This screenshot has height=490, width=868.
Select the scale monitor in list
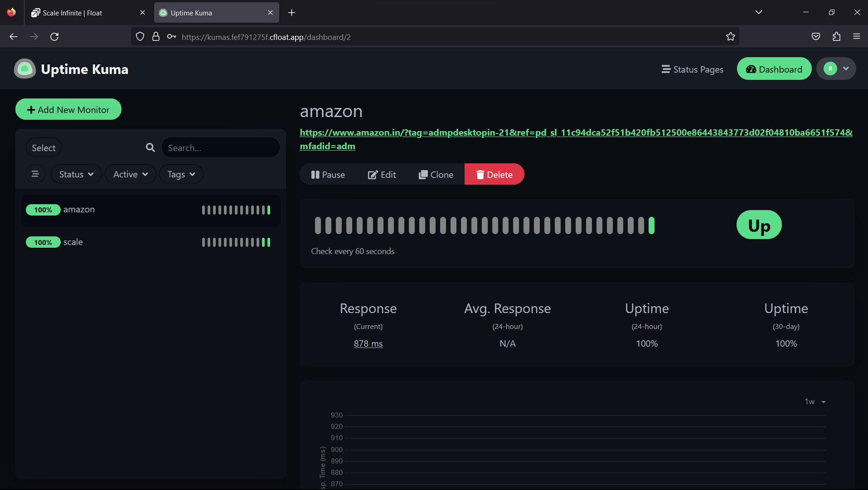coord(150,242)
